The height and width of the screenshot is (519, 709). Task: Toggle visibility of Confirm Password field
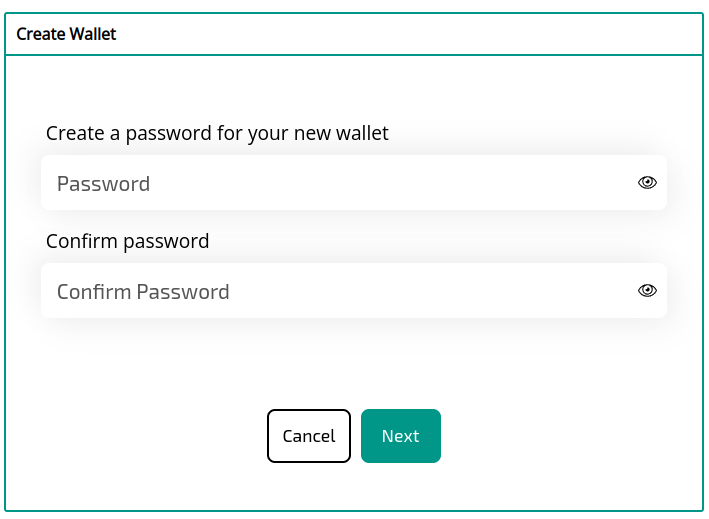click(x=647, y=291)
